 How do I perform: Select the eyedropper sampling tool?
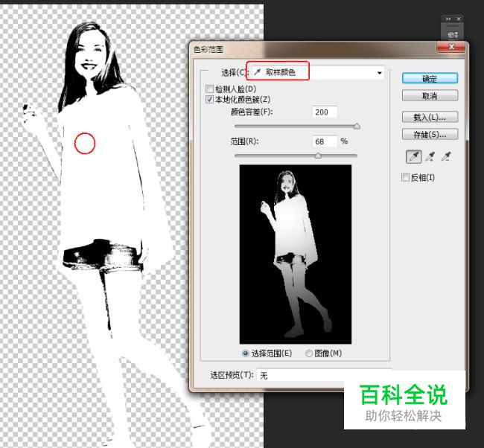pyautogui.click(x=413, y=157)
